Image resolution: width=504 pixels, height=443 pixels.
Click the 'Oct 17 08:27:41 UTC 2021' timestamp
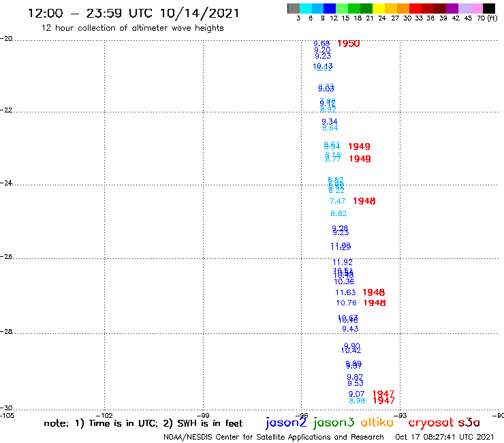tap(444, 437)
